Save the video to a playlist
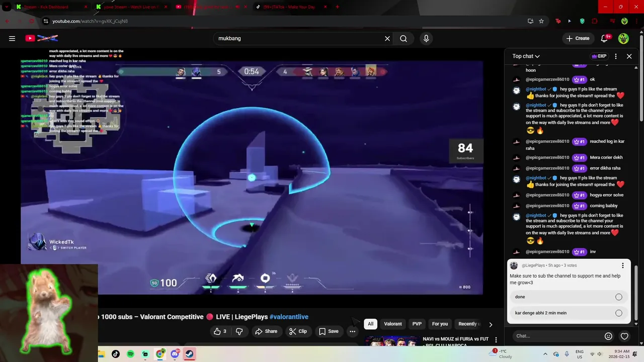The image size is (644, 362). tap(329, 331)
